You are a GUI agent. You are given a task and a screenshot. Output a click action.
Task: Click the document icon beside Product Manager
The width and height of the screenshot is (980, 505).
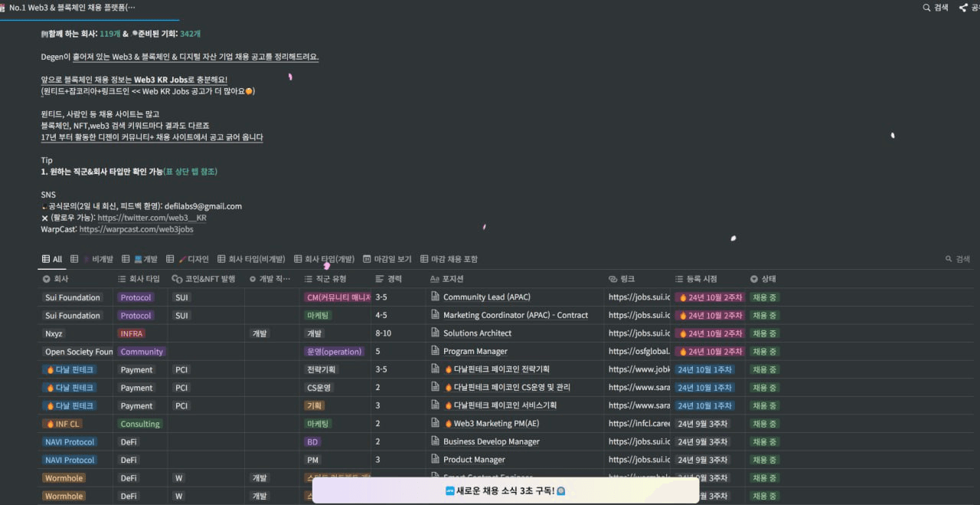pyautogui.click(x=435, y=460)
